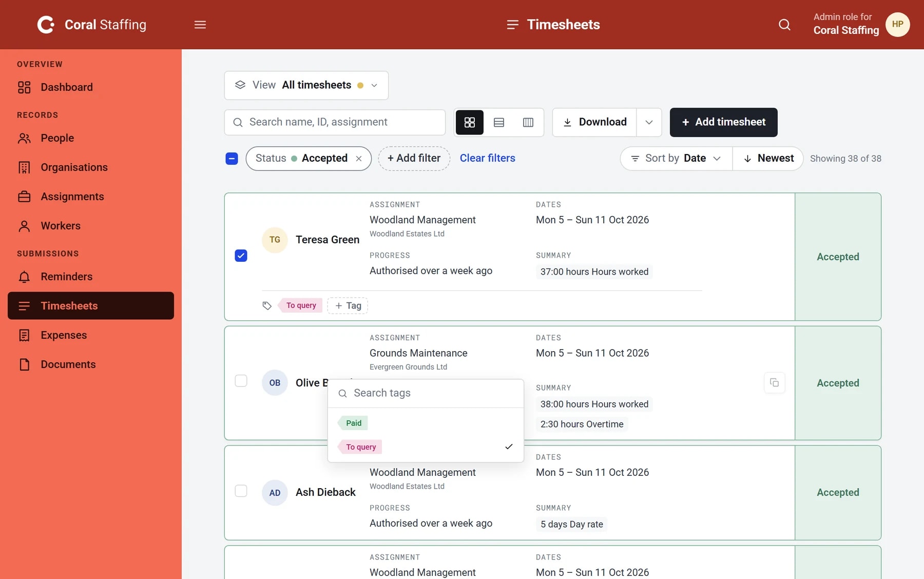Click the Add timesheet button
The image size is (924, 579).
pyautogui.click(x=724, y=122)
